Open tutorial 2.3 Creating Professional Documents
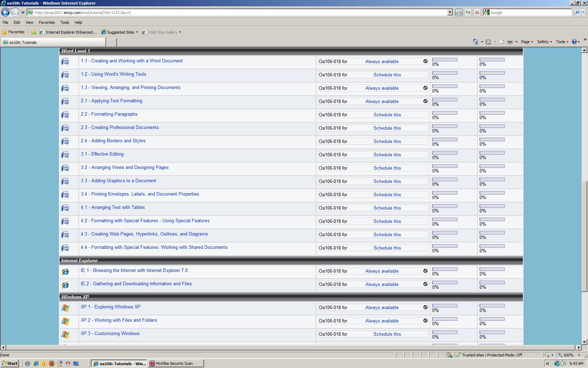This screenshot has width=588, height=368. 120,128
